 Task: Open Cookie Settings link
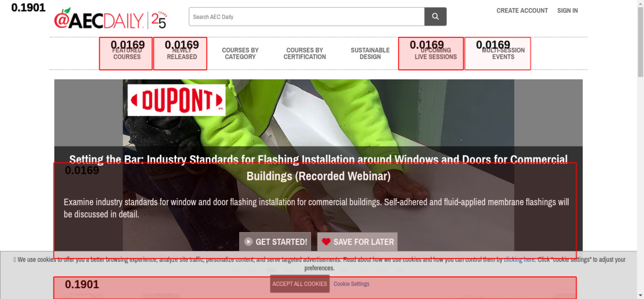(x=351, y=284)
